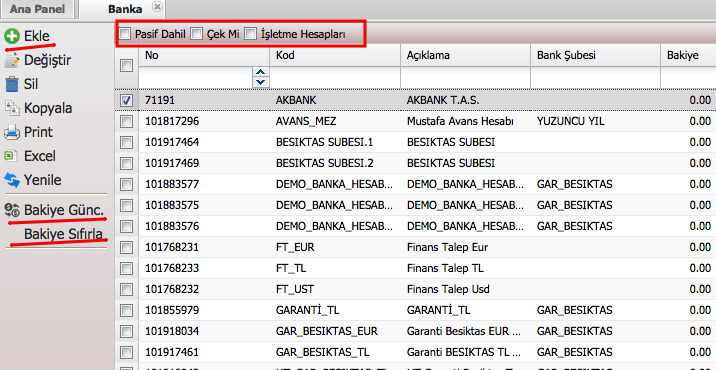This screenshot has height=370, width=716.
Task: Click the Bank Şubesi filter field
Action: (x=595, y=77)
